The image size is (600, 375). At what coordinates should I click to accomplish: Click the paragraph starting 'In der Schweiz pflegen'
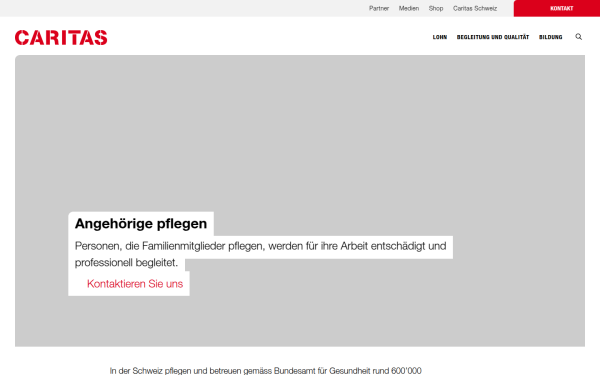(x=265, y=370)
